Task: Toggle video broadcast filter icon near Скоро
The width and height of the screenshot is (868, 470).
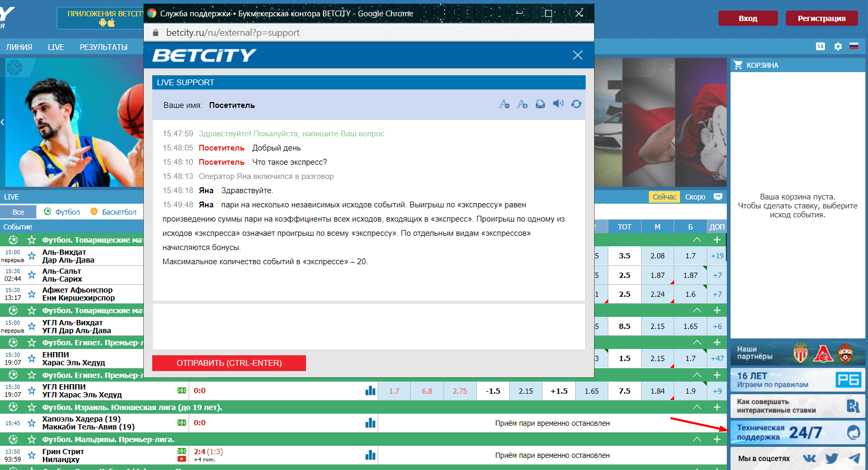Action: (718, 196)
